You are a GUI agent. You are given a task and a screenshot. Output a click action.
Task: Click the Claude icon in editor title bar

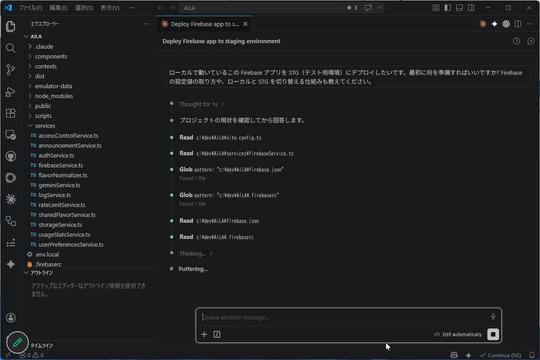[x=483, y=24]
